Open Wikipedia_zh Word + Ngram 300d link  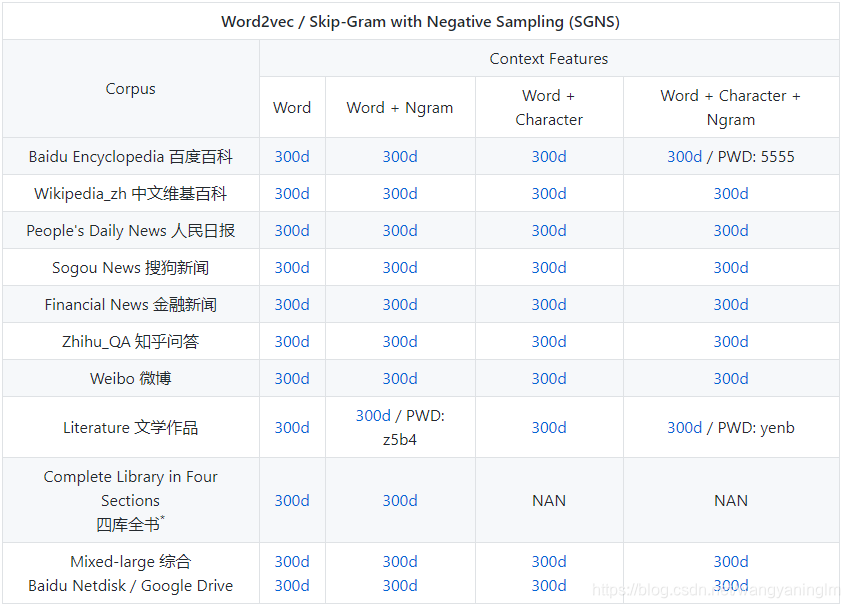(x=400, y=193)
